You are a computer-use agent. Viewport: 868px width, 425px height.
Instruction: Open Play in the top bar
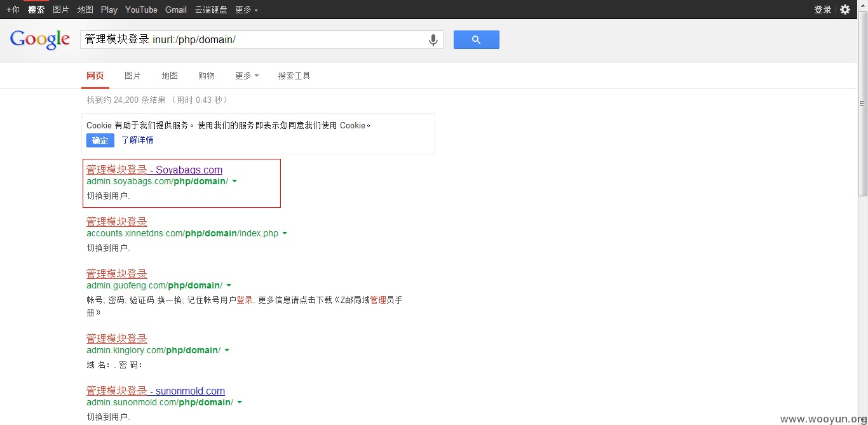109,10
